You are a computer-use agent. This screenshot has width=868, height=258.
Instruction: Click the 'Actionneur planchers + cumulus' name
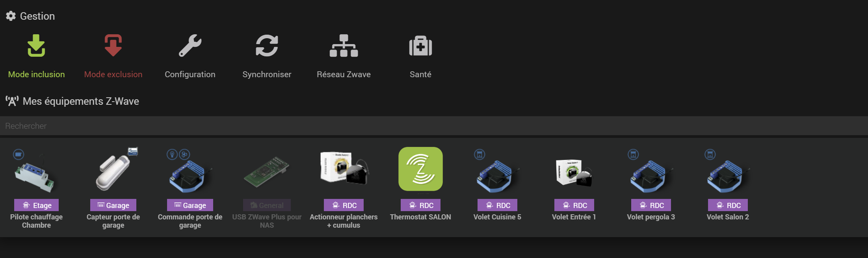(x=344, y=221)
